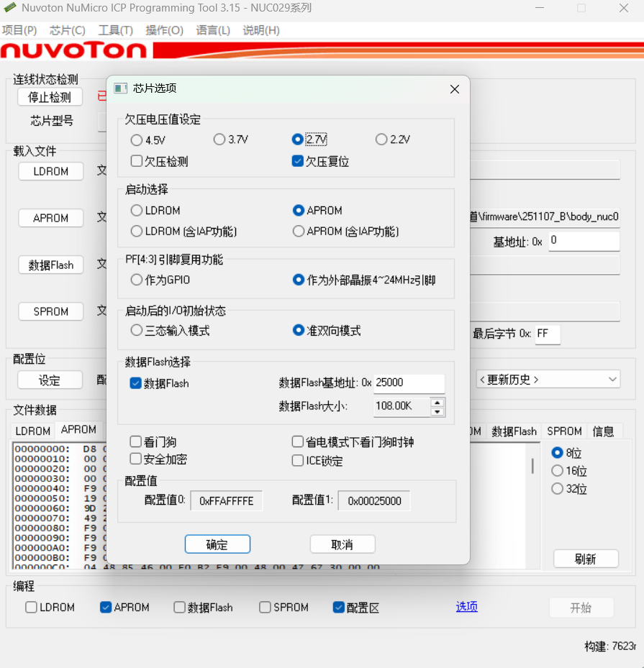Open the 芯片(C) menu
Viewport: 644px width, 668px height.
point(68,30)
